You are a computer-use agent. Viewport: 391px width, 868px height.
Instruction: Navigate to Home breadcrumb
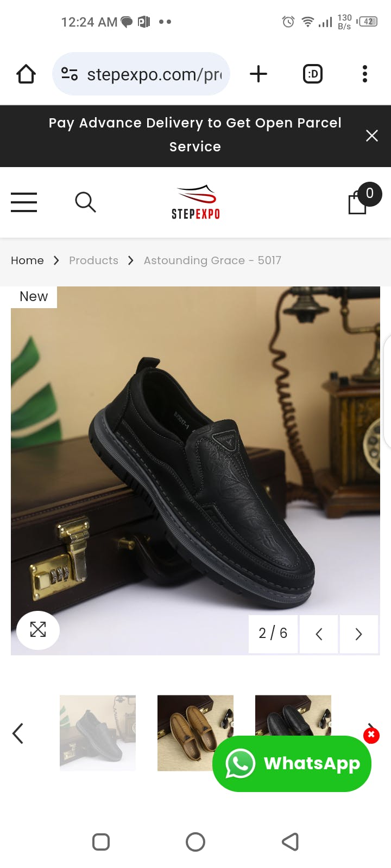click(27, 260)
